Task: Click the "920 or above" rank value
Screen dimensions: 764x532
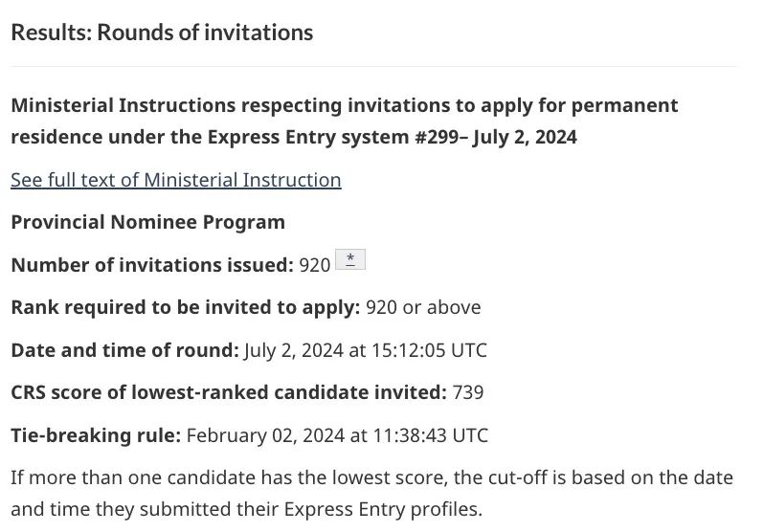Action: pos(423,307)
